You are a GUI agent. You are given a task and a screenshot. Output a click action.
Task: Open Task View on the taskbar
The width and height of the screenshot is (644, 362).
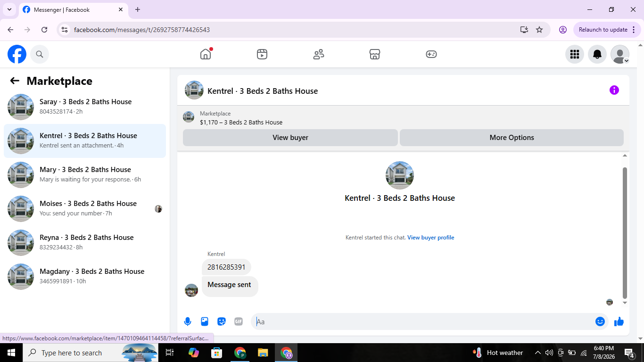tap(170, 353)
